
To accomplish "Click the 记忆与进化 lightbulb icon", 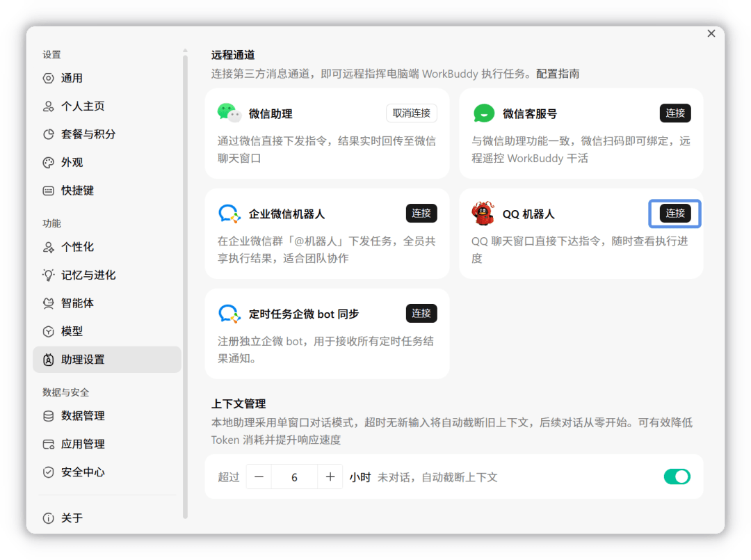I will pos(49,275).
